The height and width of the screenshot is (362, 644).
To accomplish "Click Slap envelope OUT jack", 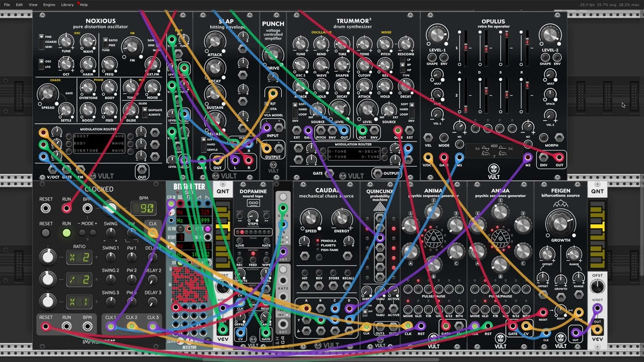I will pos(217,160).
